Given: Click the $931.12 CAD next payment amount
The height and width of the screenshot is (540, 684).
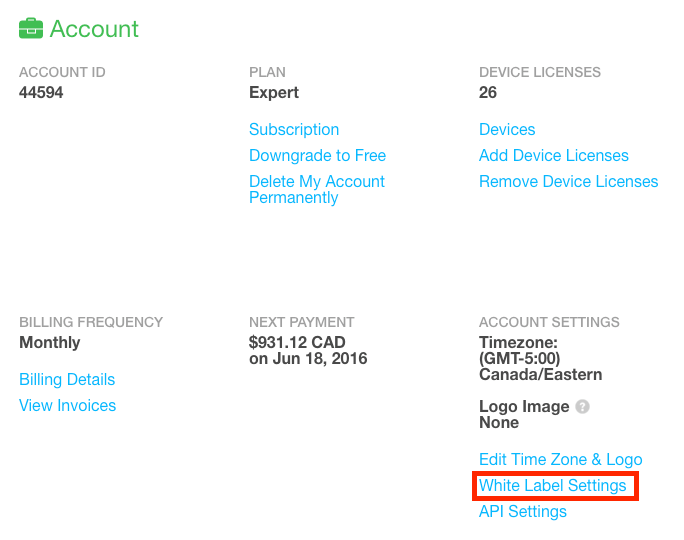Looking at the screenshot, I should coord(297,342).
